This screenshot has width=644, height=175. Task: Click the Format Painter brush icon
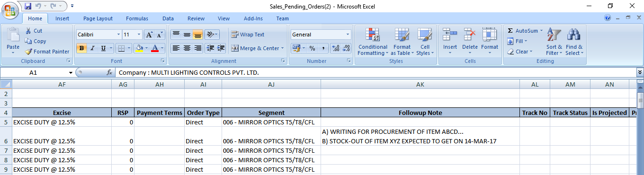coord(28,52)
